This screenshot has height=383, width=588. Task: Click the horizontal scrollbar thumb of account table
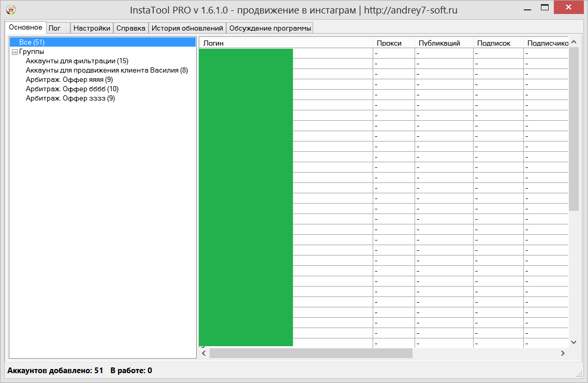pos(311,353)
